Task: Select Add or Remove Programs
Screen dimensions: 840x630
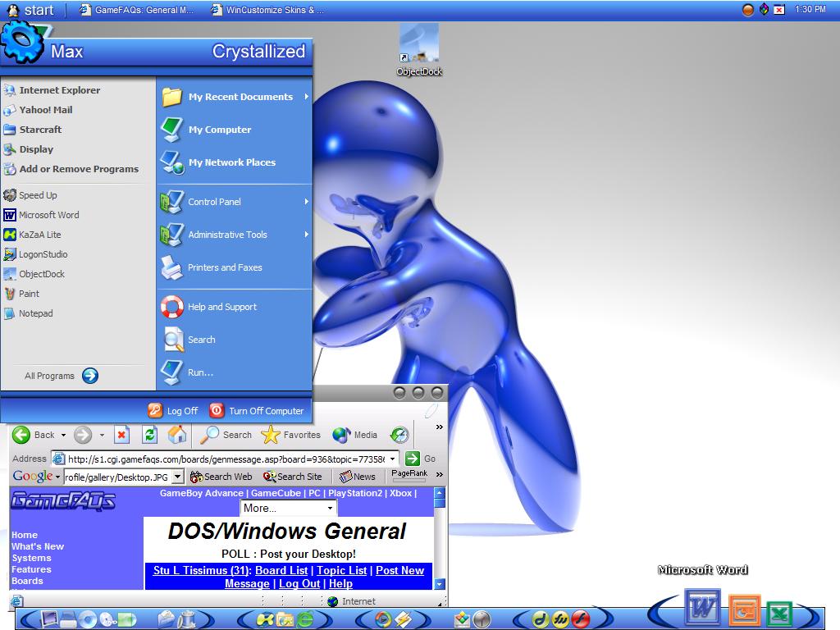Action: pos(71,169)
